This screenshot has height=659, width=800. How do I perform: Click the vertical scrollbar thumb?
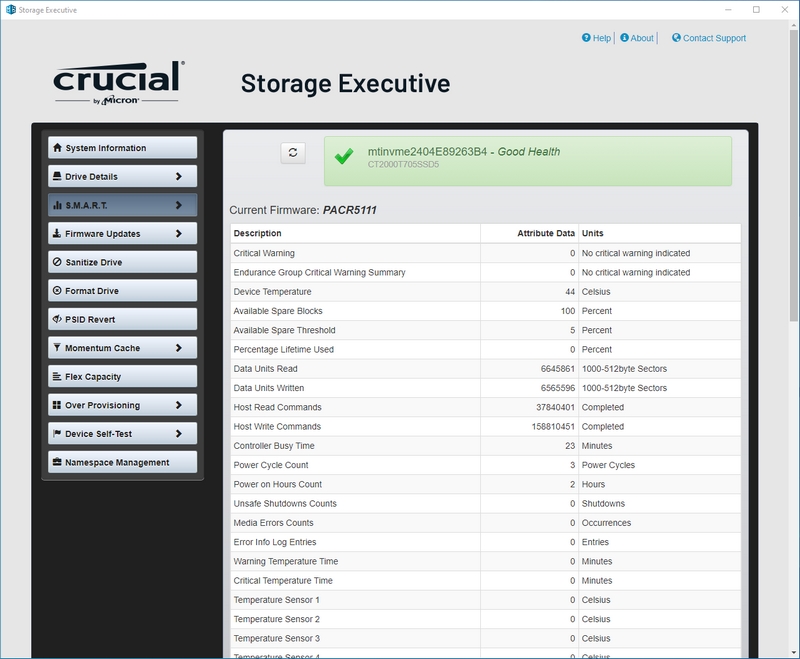pos(793,175)
